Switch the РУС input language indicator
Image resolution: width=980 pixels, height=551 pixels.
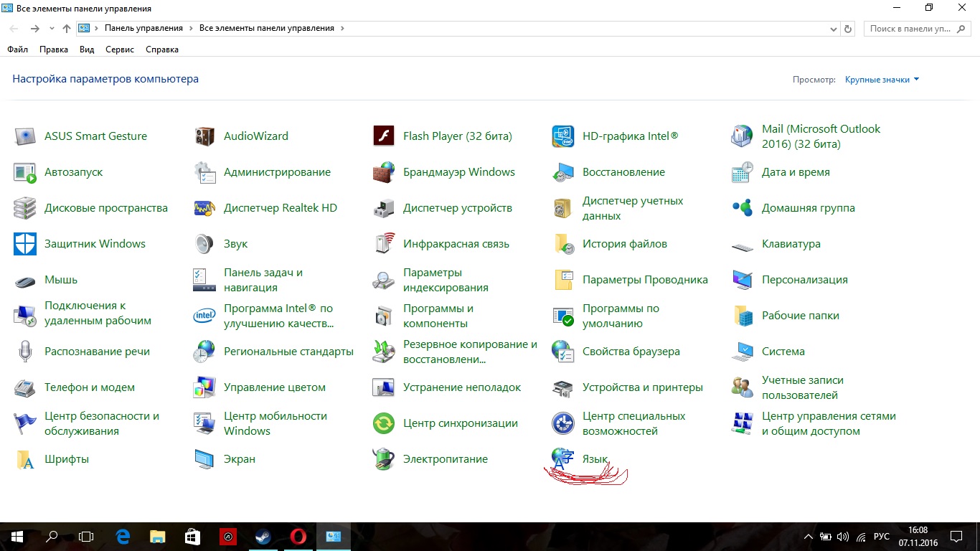pos(882,537)
